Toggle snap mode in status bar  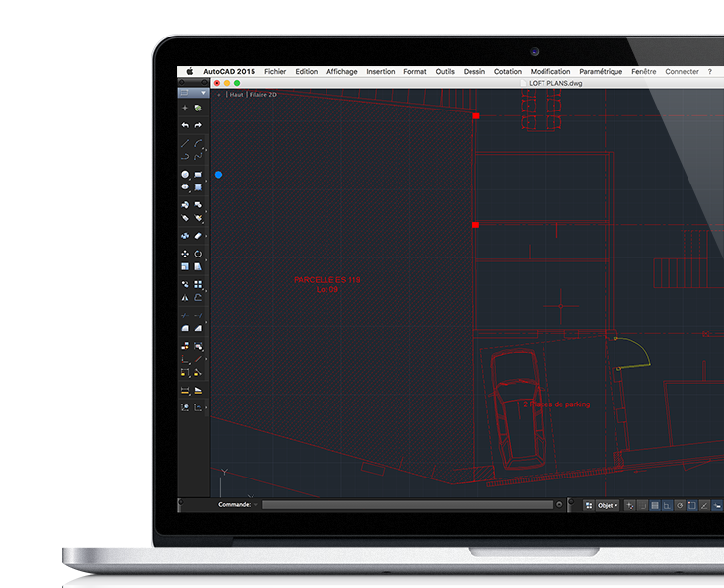click(x=642, y=506)
